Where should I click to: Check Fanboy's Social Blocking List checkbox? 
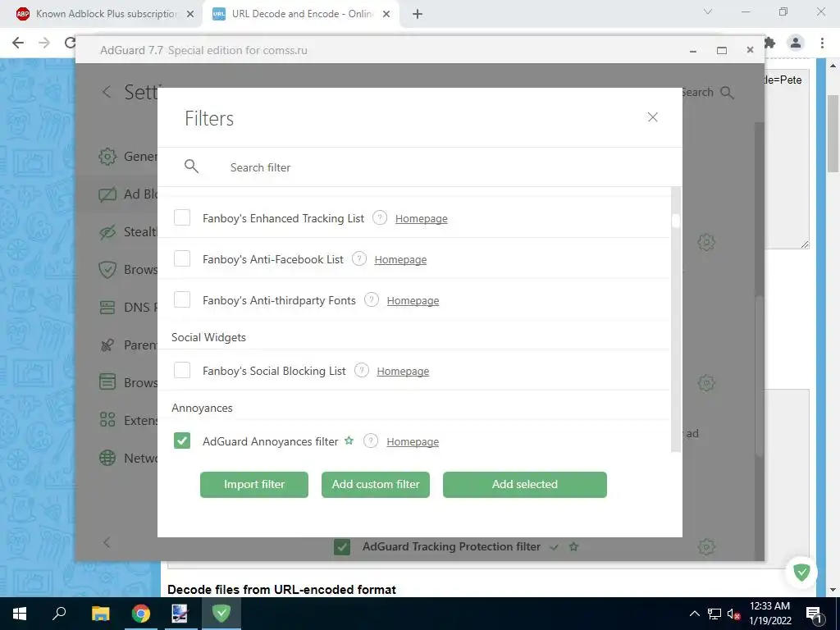pos(182,370)
